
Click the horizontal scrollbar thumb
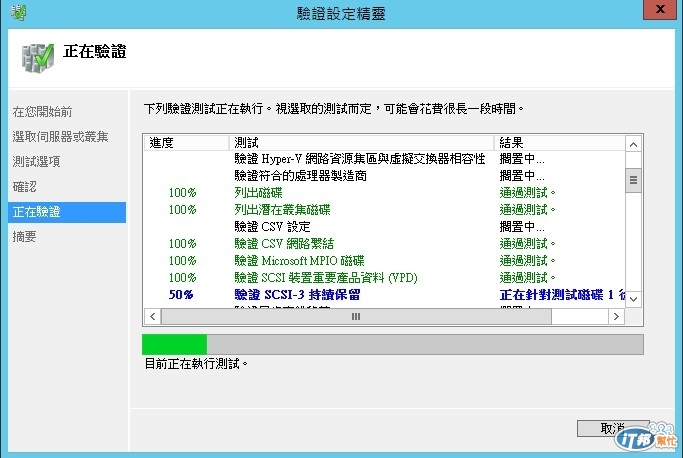(x=356, y=316)
